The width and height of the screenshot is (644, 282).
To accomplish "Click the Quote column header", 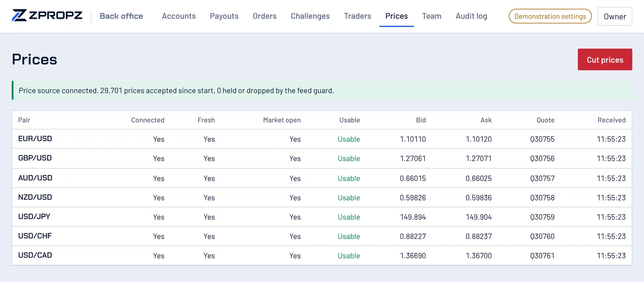I will (545, 120).
